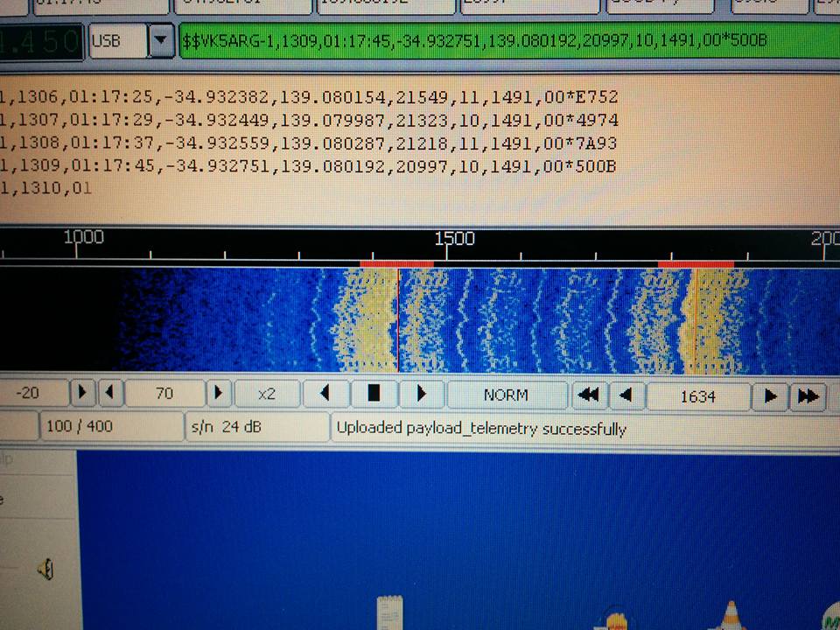Open the notepad document desktop icon
Viewport: 840px width, 630px height.
point(390,612)
